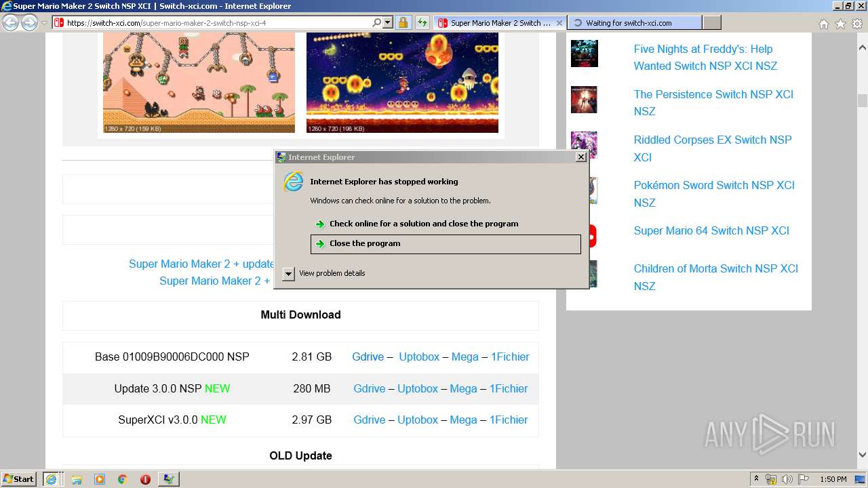The height and width of the screenshot is (488, 868).
Task: Click the Action Center flag icon
Action: (804, 479)
